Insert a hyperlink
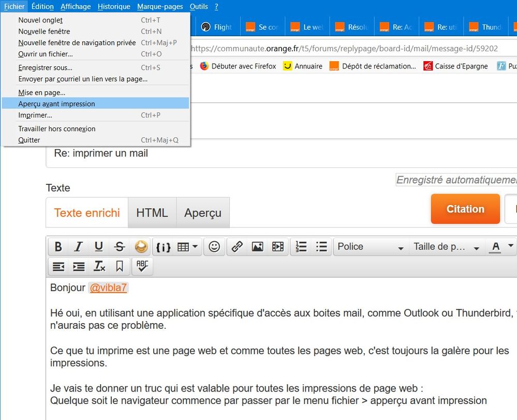 point(237,247)
